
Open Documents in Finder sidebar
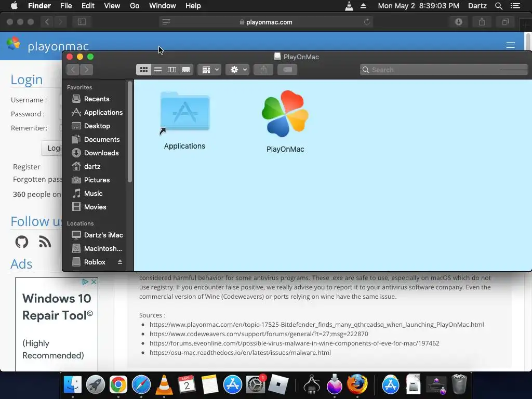coord(96,139)
